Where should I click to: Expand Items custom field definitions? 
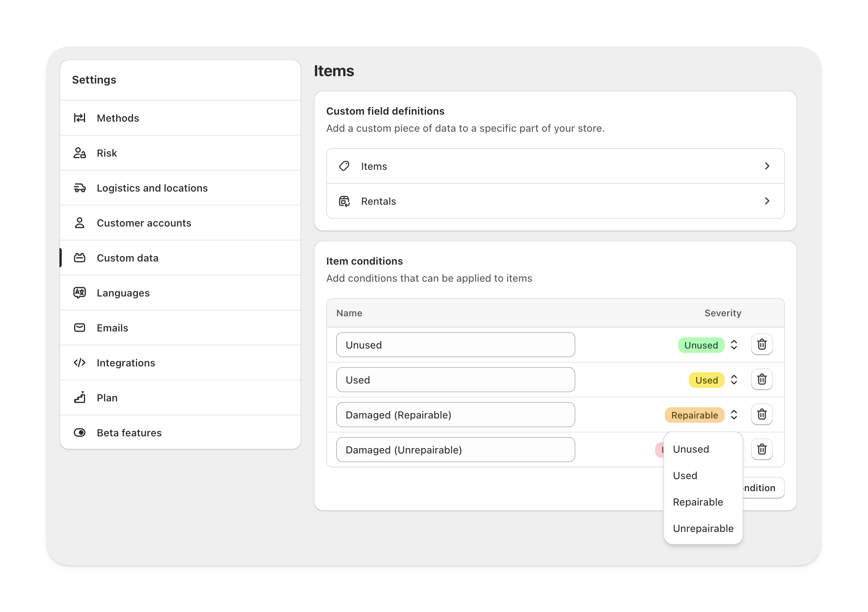555,166
